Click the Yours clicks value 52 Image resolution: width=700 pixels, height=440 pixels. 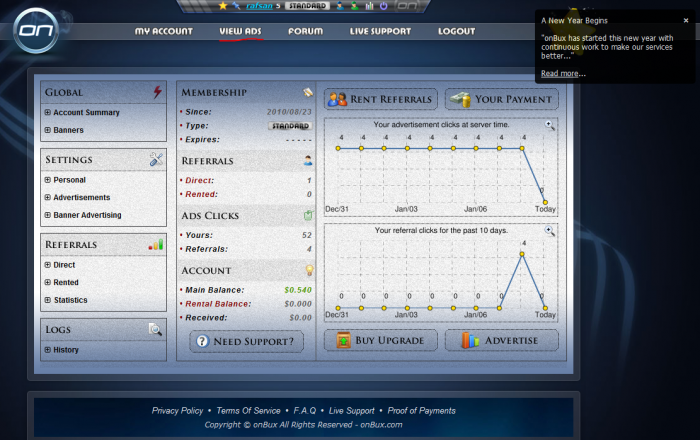click(x=307, y=235)
